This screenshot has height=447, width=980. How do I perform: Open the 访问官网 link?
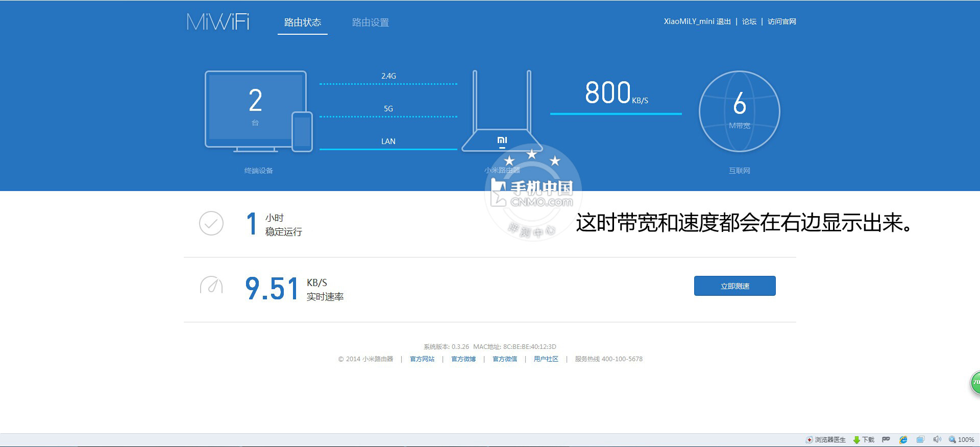[x=781, y=21]
